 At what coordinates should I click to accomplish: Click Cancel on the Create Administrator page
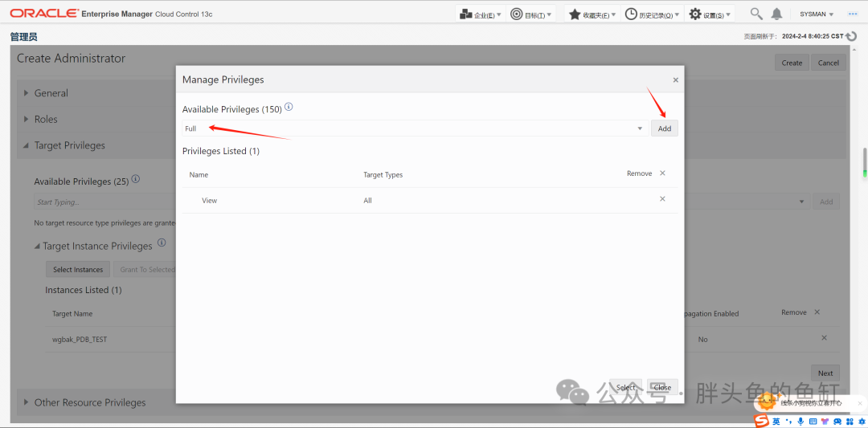click(828, 63)
